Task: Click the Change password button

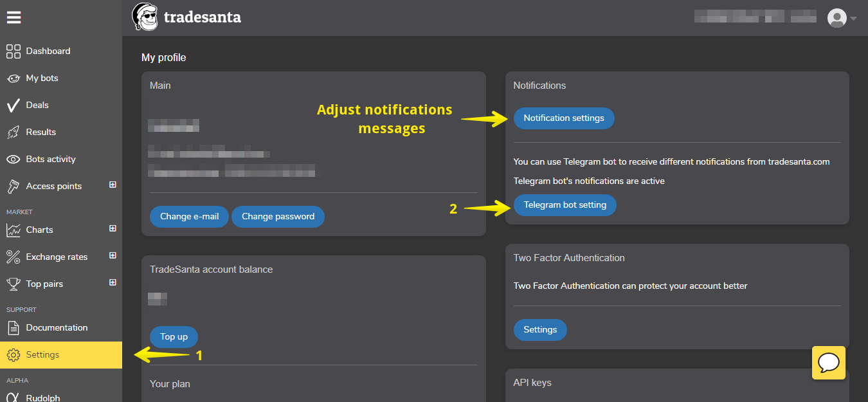Action: [x=278, y=217]
